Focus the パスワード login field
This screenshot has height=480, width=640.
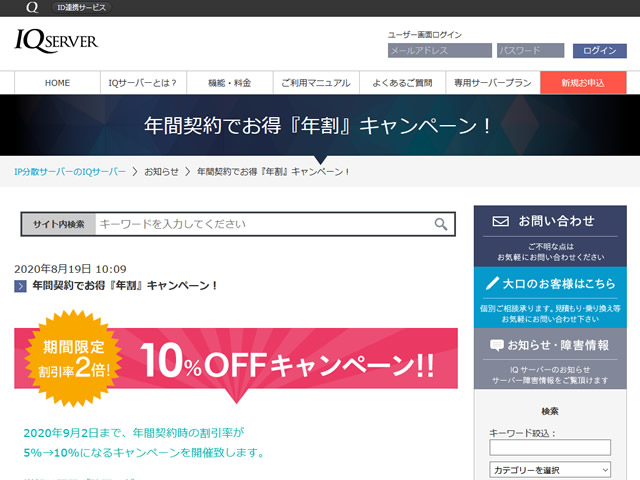(530, 51)
